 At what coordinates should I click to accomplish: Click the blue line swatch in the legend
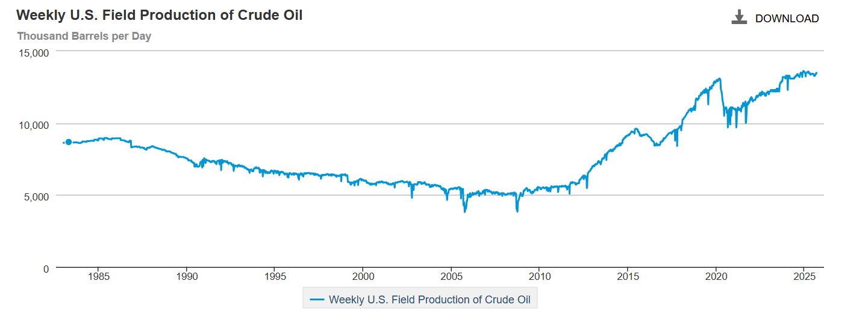click(317, 299)
